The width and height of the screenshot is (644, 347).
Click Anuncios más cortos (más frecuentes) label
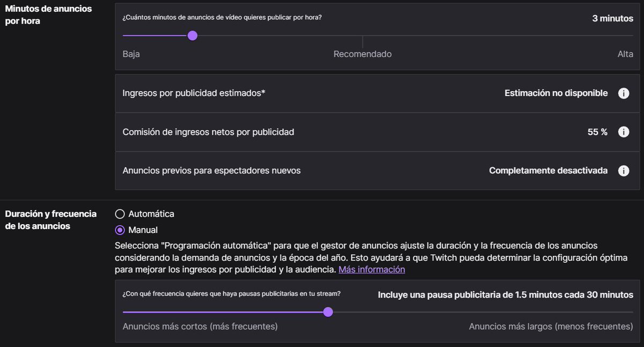click(200, 327)
